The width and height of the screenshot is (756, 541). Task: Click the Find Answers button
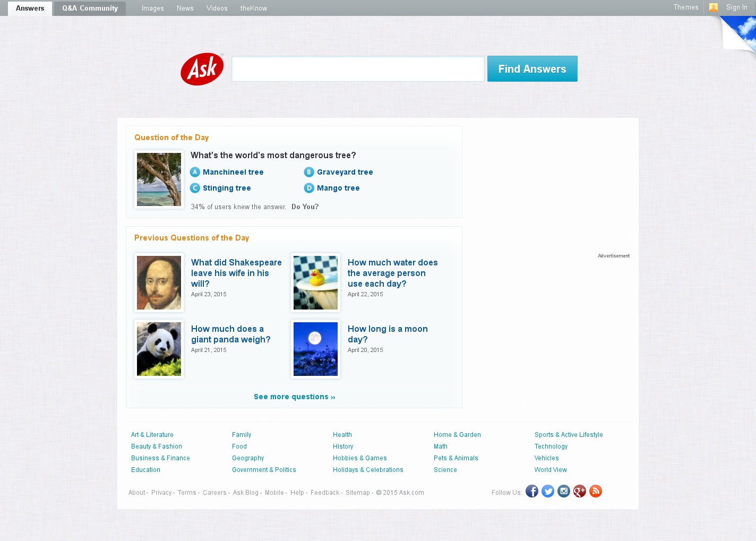532,69
